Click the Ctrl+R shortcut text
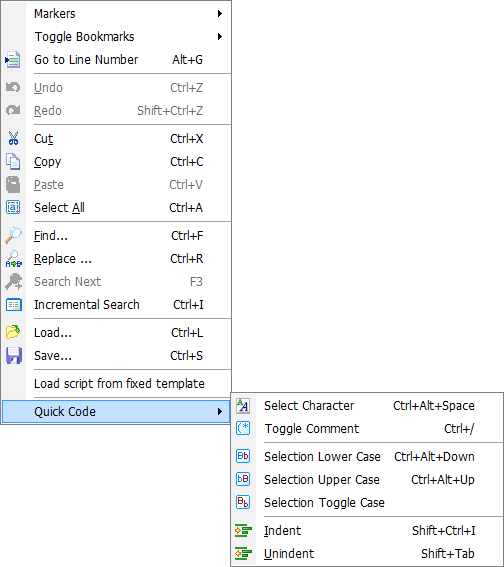This screenshot has width=504, height=567. tap(187, 259)
